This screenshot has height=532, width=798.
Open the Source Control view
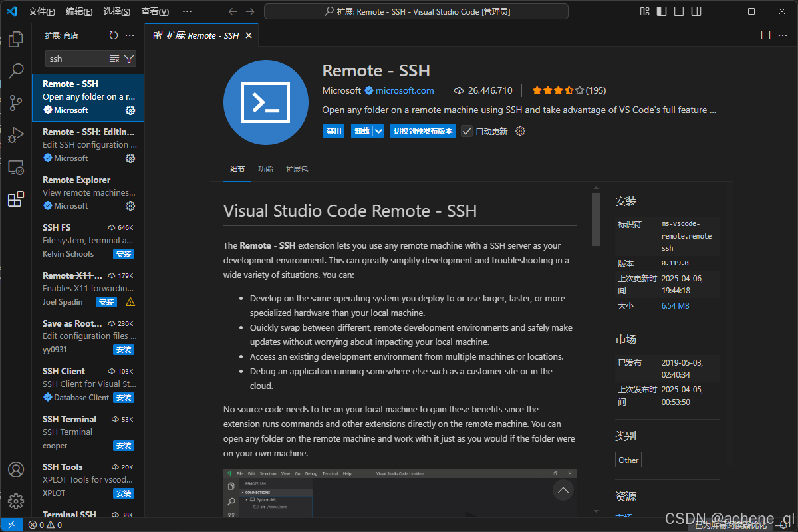click(16, 102)
